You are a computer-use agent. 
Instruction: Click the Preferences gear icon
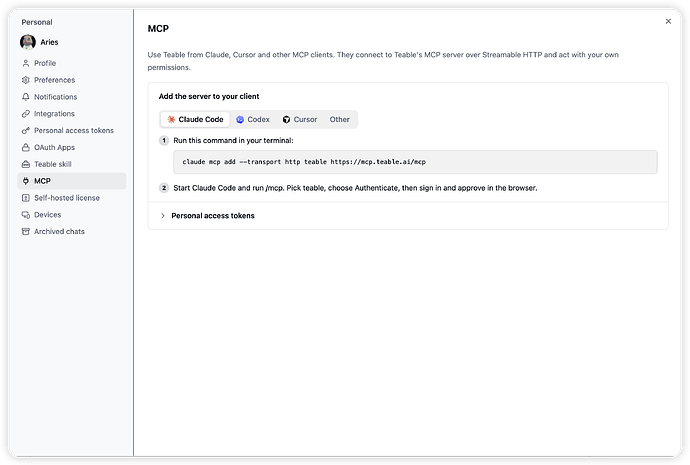(26, 80)
